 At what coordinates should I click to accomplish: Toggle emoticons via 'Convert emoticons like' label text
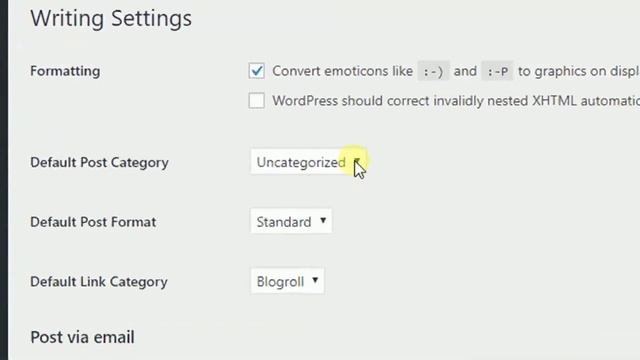(x=342, y=71)
